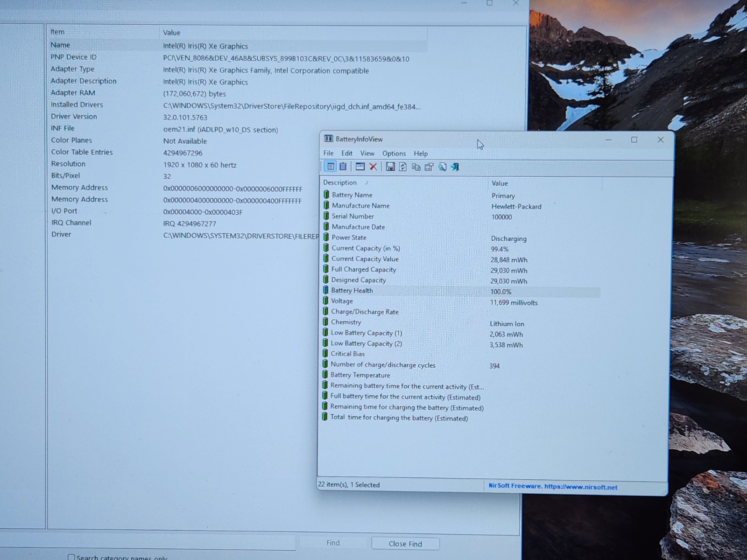Select Low Battery Capacity (1) row
Viewport: 747px width, 560px height.
point(460,333)
